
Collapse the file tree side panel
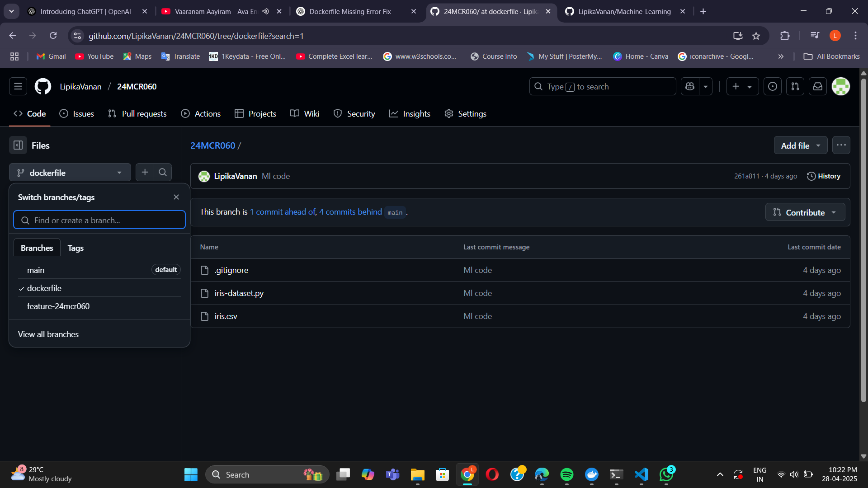[x=18, y=145]
